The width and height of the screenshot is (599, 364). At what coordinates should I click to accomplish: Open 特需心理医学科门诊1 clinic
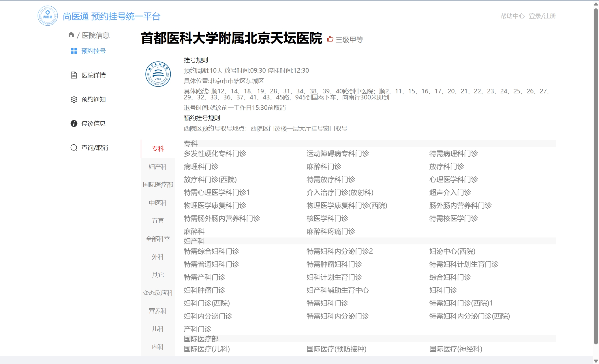click(x=217, y=193)
